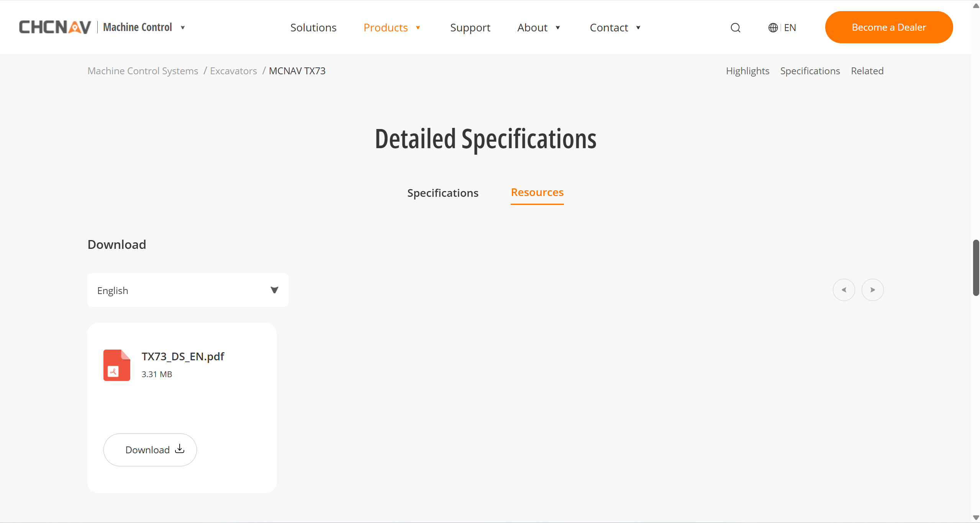Viewport: 980px width, 523px height.
Task: Open the Solutions menu item
Action: click(x=313, y=28)
